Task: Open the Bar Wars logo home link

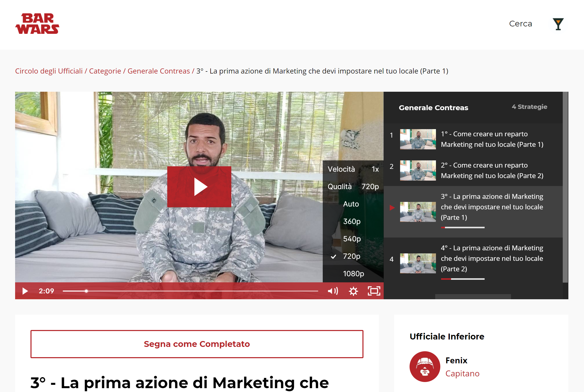Action: (x=37, y=24)
